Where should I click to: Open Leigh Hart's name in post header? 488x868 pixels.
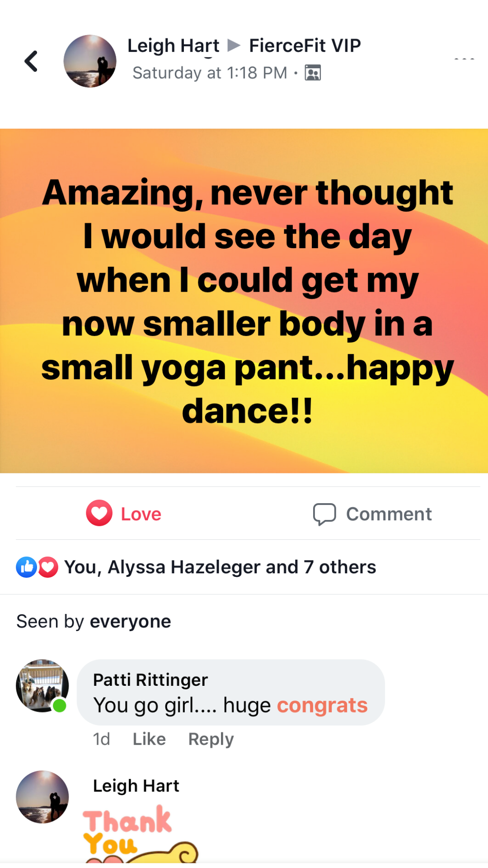[x=173, y=46]
